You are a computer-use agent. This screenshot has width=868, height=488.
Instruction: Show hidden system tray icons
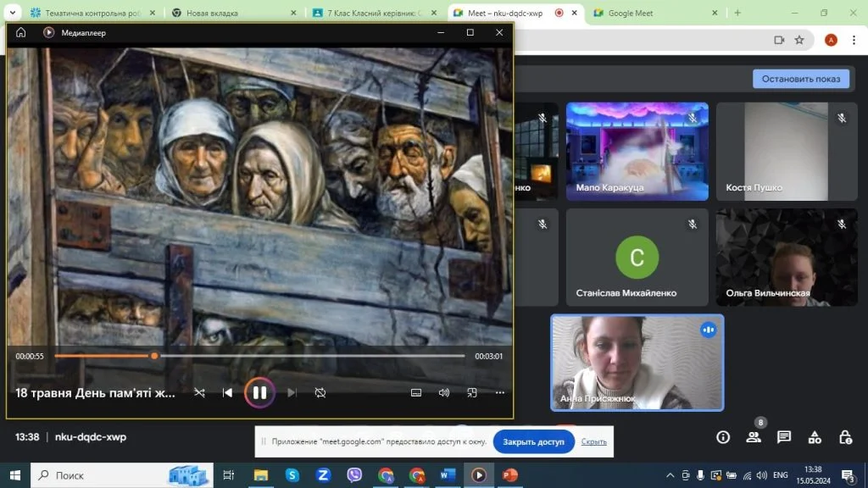coord(670,475)
